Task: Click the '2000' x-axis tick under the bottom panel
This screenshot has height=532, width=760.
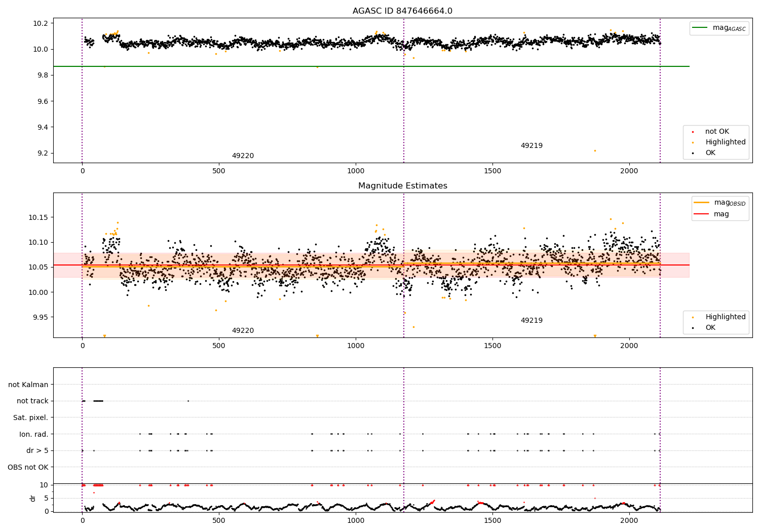Action: (629, 520)
